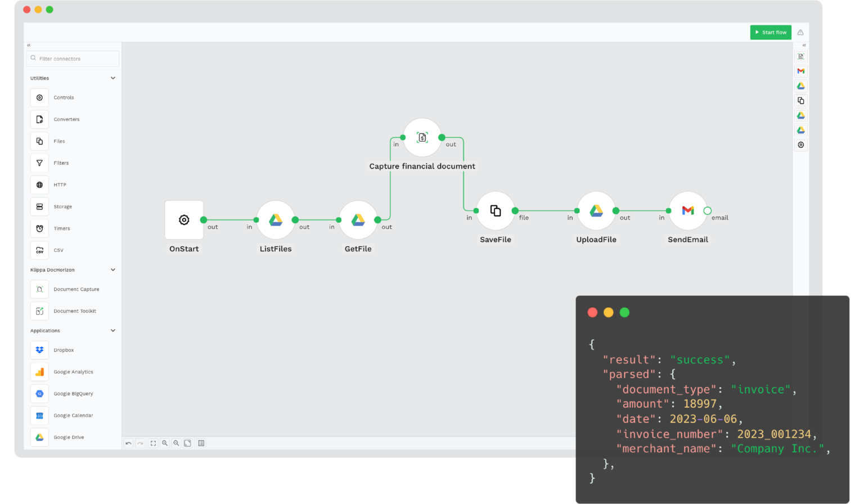Viewport: 864px width, 504px height.
Task: Collapse the Utilities section
Action: 112,78
